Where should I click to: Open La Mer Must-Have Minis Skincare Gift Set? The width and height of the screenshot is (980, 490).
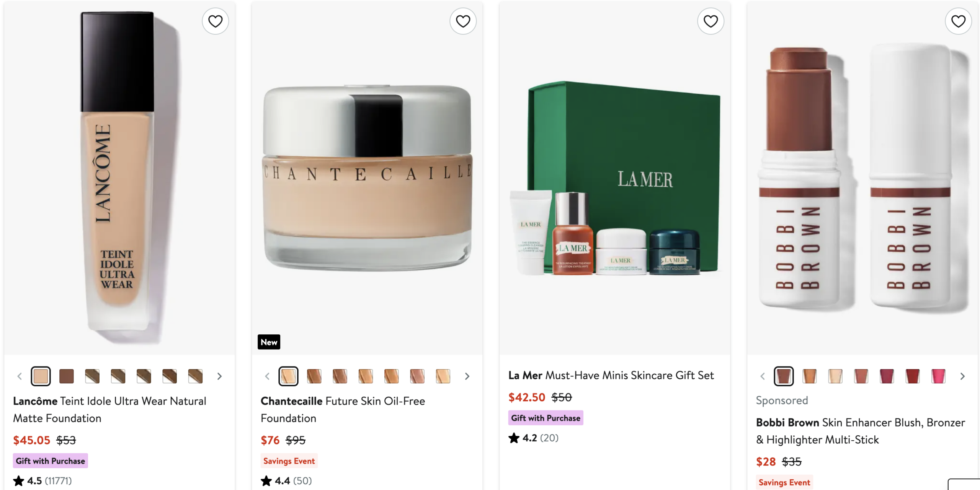point(611,375)
